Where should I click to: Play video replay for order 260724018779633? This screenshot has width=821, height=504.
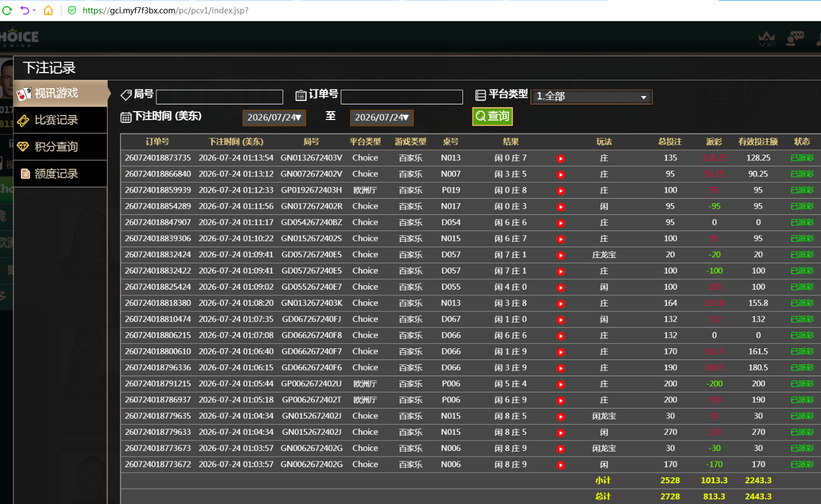click(x=561, y=434)
